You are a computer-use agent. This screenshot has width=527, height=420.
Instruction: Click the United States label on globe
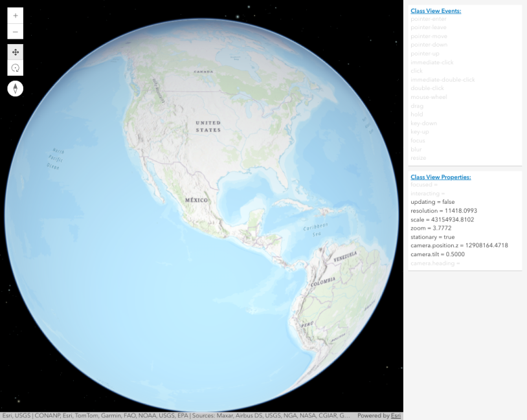coord(208,126)
